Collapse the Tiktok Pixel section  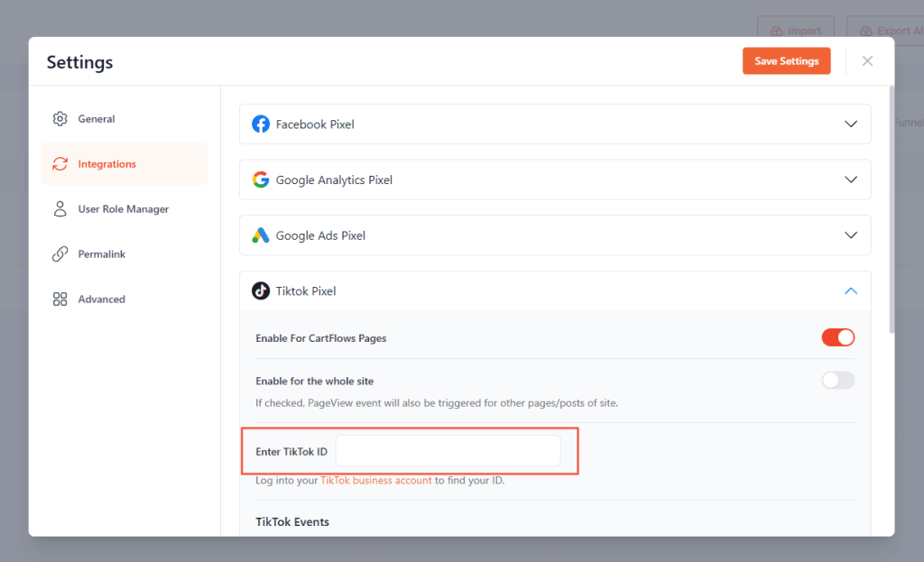pos(850,290)
